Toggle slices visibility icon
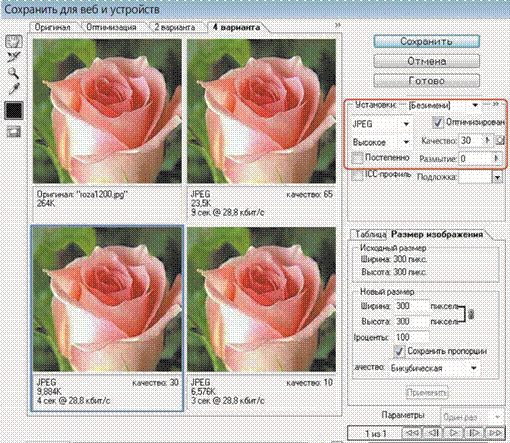510x443 pixels. (14, 132)
